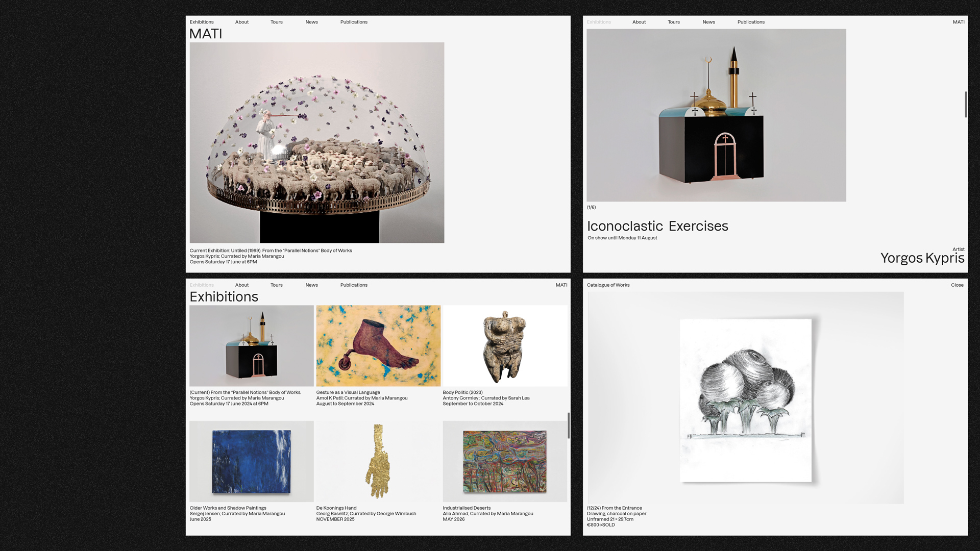Open De Koonings Hand gold sculpture thumbnail

pos(378,461)
